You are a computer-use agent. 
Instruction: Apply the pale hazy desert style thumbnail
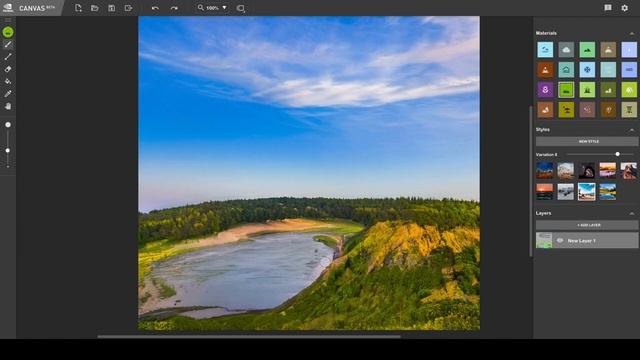[566, 171]
